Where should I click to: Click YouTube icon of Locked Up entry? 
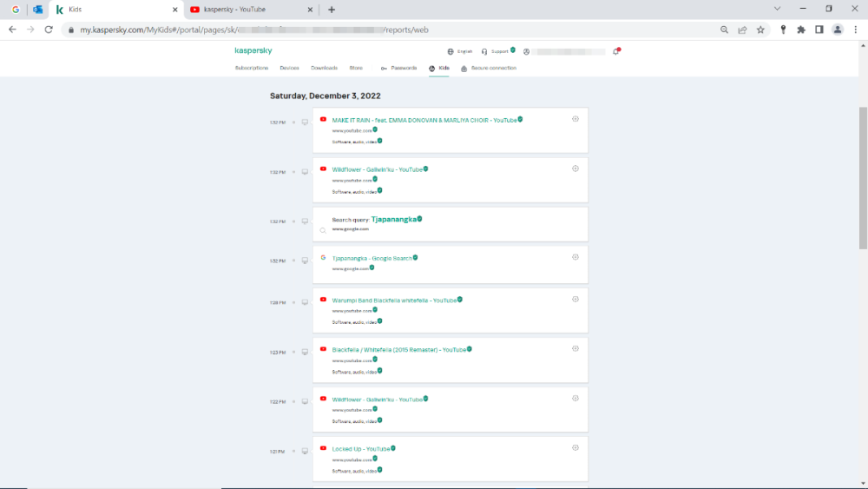[323, 448]
